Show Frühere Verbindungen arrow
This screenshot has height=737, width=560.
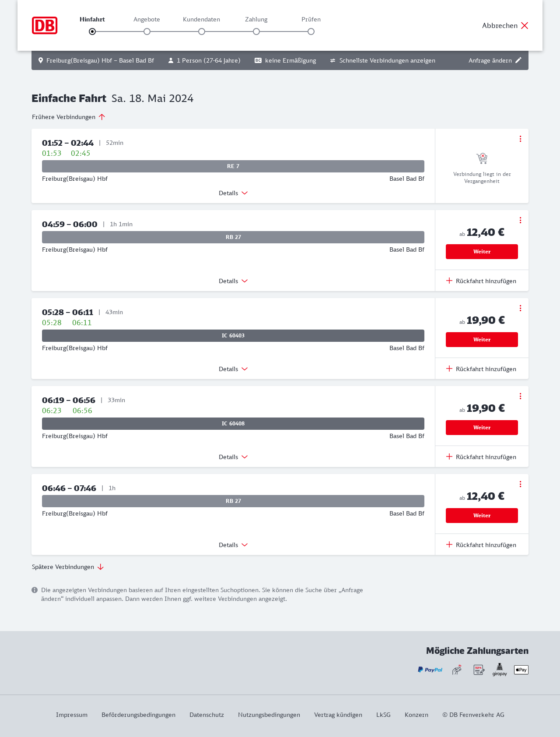tap(102, 117)
